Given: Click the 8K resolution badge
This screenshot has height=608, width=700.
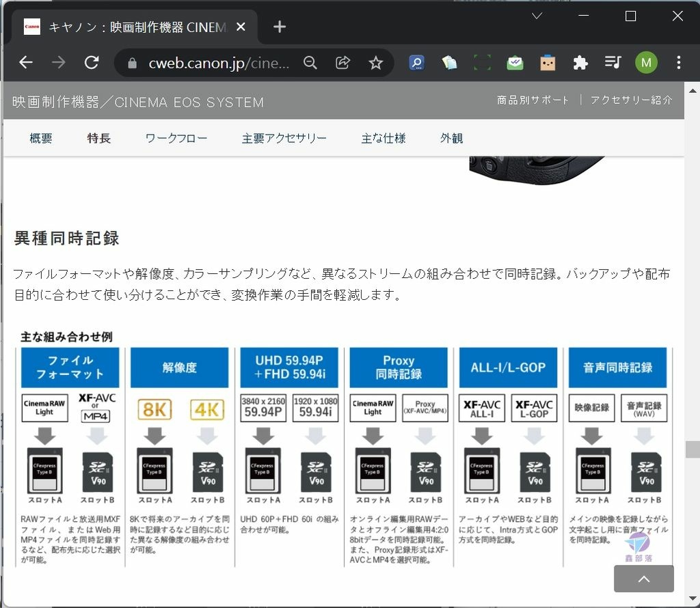Looking at the screenshot, I should [154, 409].
